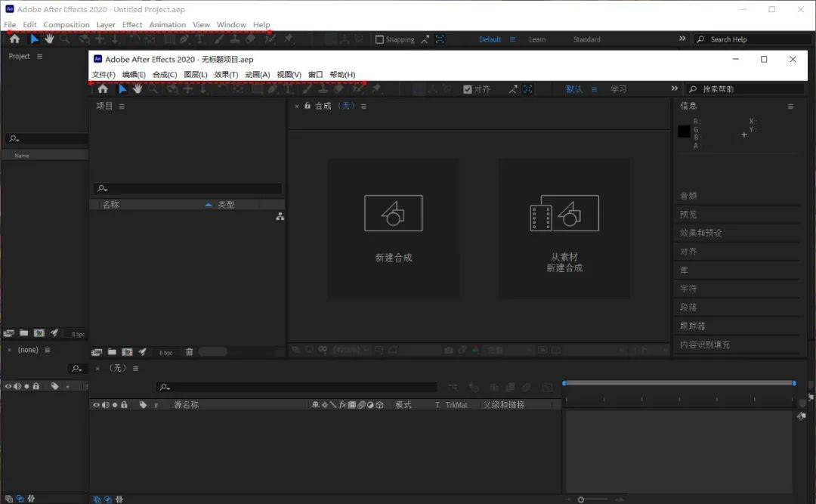The width and height of the screenshot is (816, 504).
Task: Select the Selection tool in the toolbar
Action: (x=123, y=88)
